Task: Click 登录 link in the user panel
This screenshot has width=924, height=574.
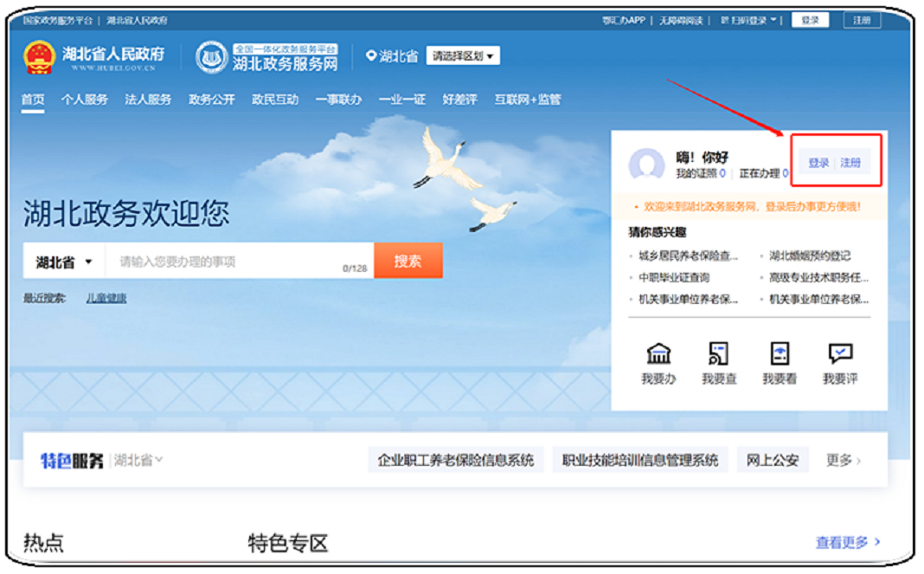Action: coord(818,163)
